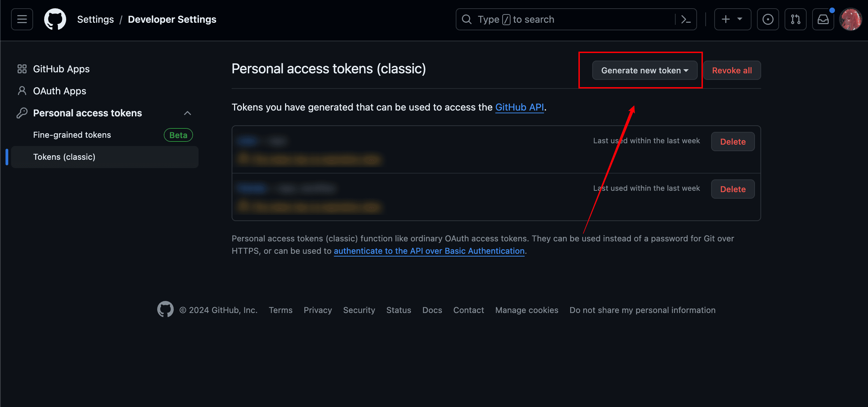The height and width of the screenshot is (407, 868).
Task: Collapse the Personal access tokens section
Action: [188, 113]
